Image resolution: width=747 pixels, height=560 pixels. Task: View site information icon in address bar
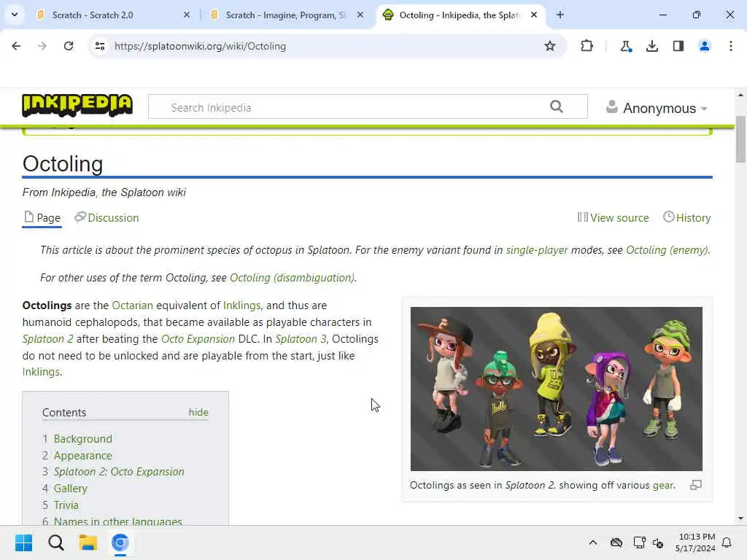point(100,46)
